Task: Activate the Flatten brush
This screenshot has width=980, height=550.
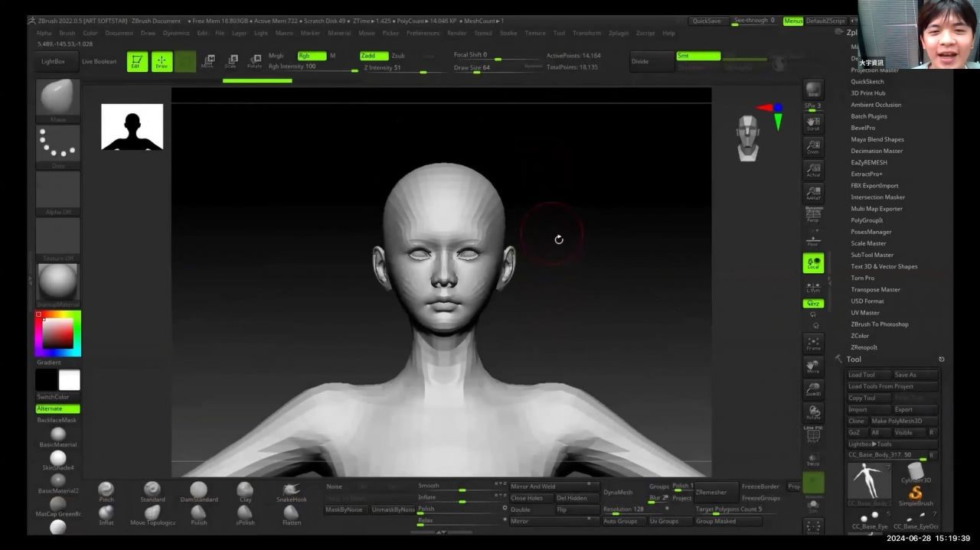Action: pyautogui.click(x=291, y=513)
